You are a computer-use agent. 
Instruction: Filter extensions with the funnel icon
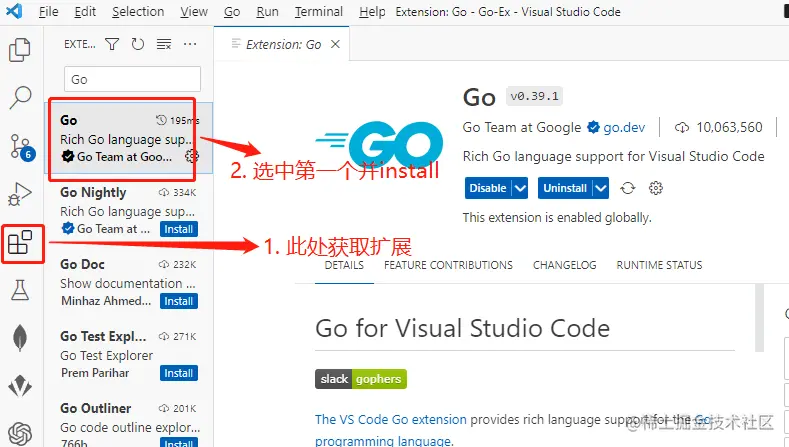[x=112, y=44]
